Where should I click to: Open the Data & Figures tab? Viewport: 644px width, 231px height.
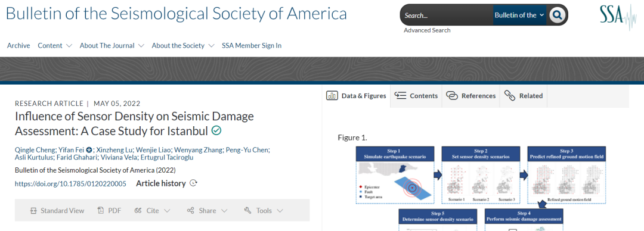(356, 96)
